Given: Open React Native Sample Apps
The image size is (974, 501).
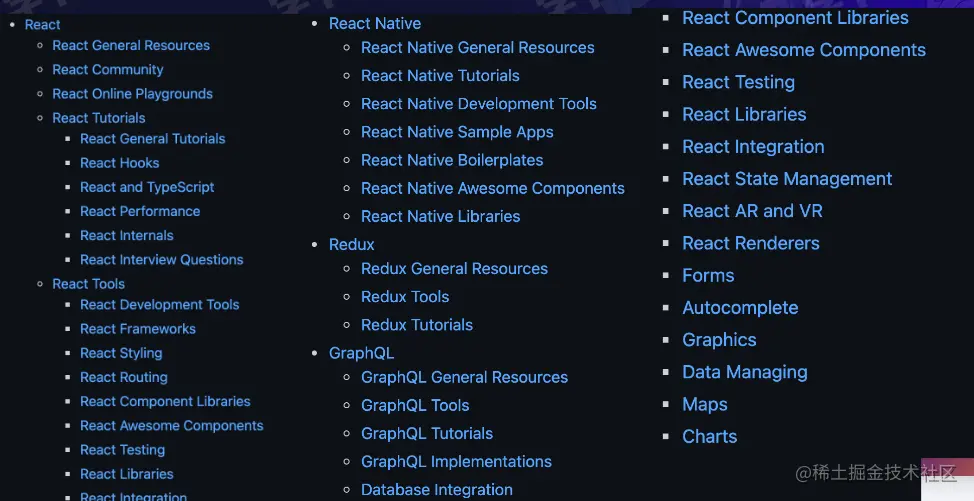Looking at the screenshot, I should 457,132.
